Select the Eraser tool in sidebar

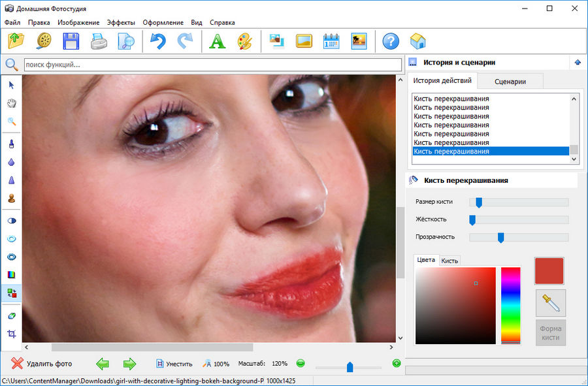[11, 315]
